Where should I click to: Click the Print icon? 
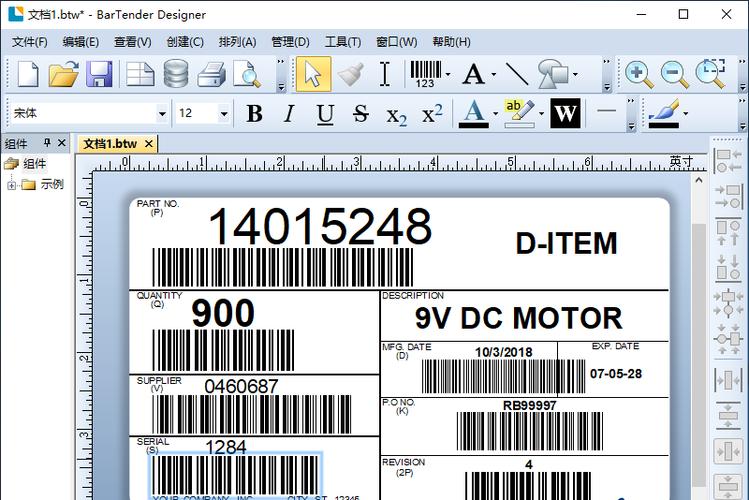pos(211,74)
